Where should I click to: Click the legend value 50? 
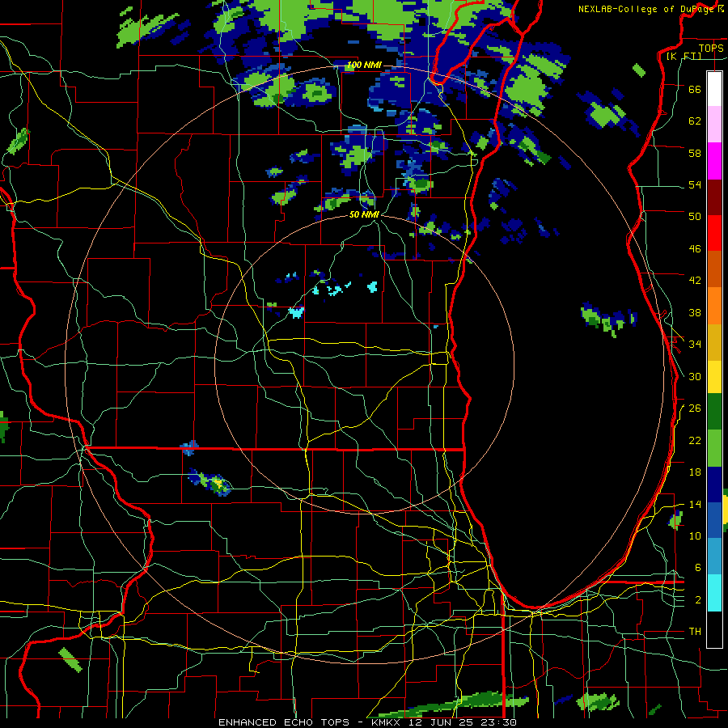click(x=695, y=216)
